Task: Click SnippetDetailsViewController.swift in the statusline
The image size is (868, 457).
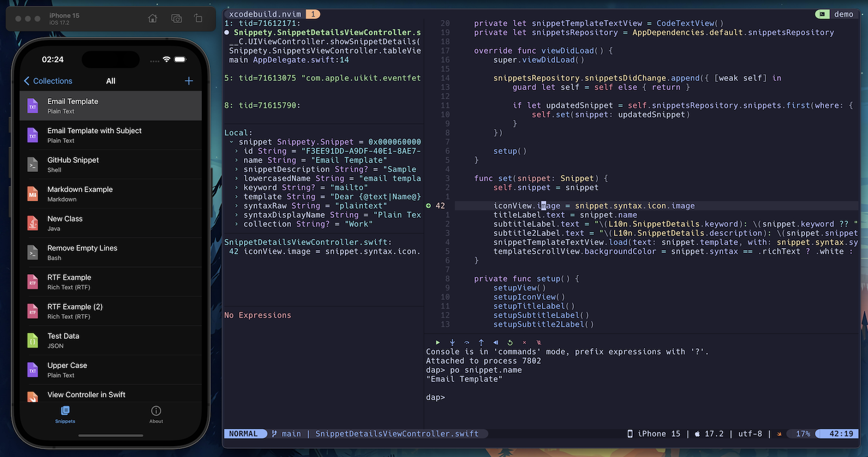Action: coord(397,434)
